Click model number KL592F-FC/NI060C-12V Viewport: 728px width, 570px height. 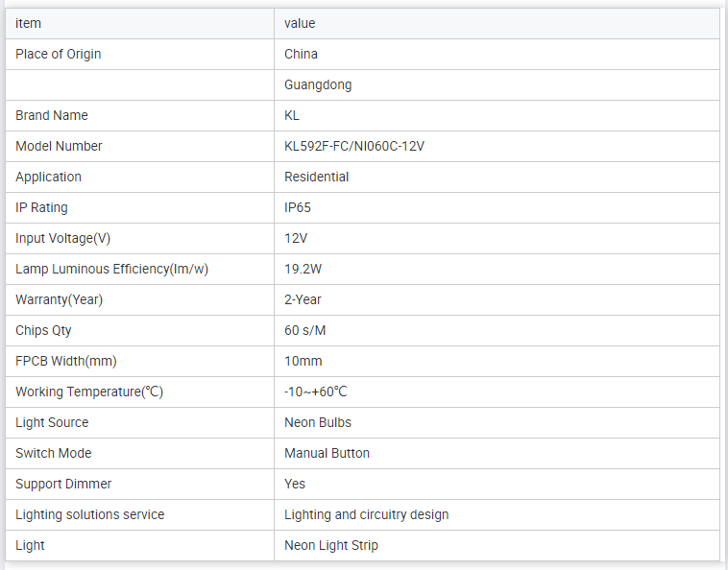click(x=354, y=146)
